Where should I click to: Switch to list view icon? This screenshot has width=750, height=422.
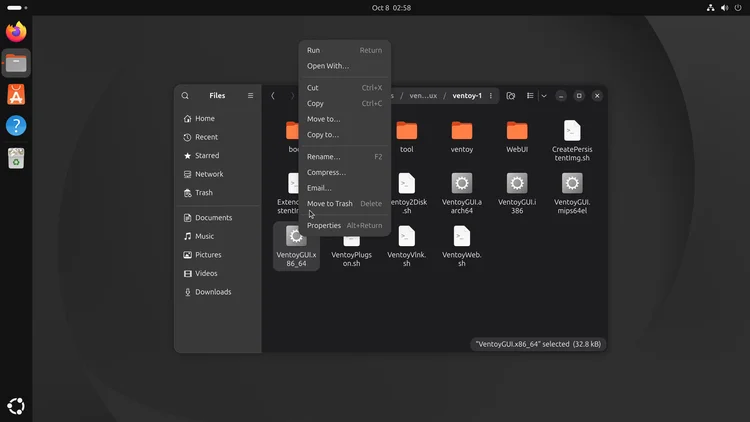pos(530,96)
